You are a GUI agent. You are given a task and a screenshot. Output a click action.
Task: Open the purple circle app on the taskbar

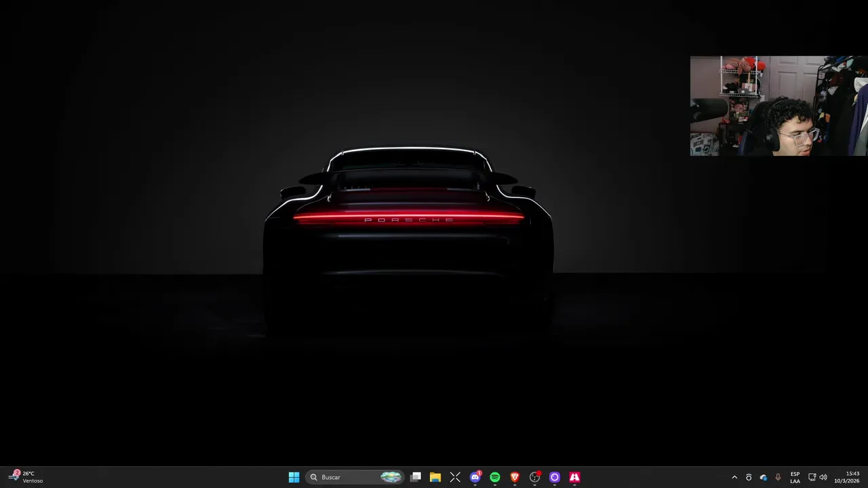(555, 477)
